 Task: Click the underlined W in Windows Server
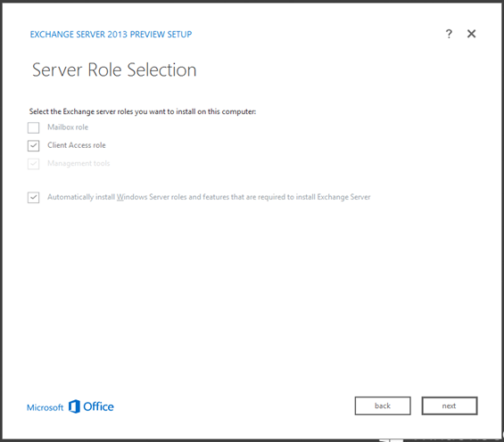[120, 197]
